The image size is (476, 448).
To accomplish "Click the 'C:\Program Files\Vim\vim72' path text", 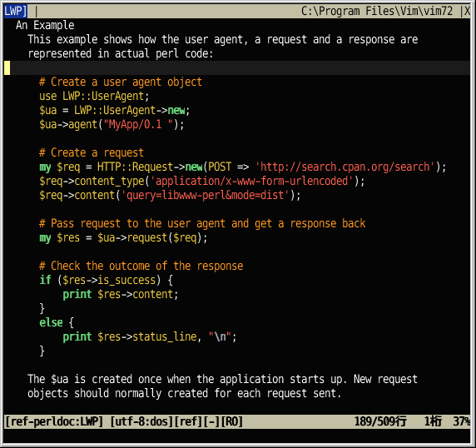I will pyautogui.click(x=377, y=11).
